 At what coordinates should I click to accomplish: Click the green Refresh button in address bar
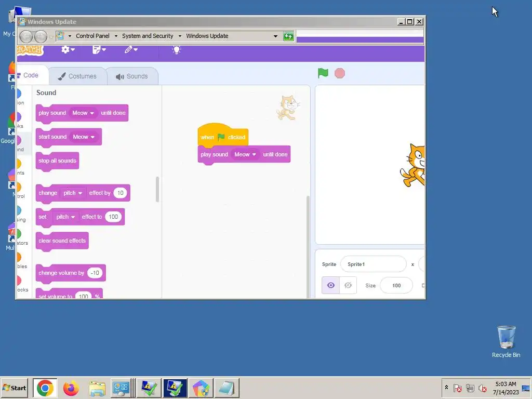pyautogui.click(x=288, y=36)
